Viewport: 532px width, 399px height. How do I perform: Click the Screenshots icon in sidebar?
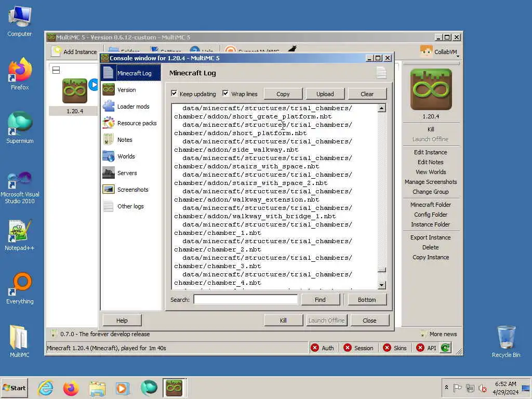coord(109,189)
